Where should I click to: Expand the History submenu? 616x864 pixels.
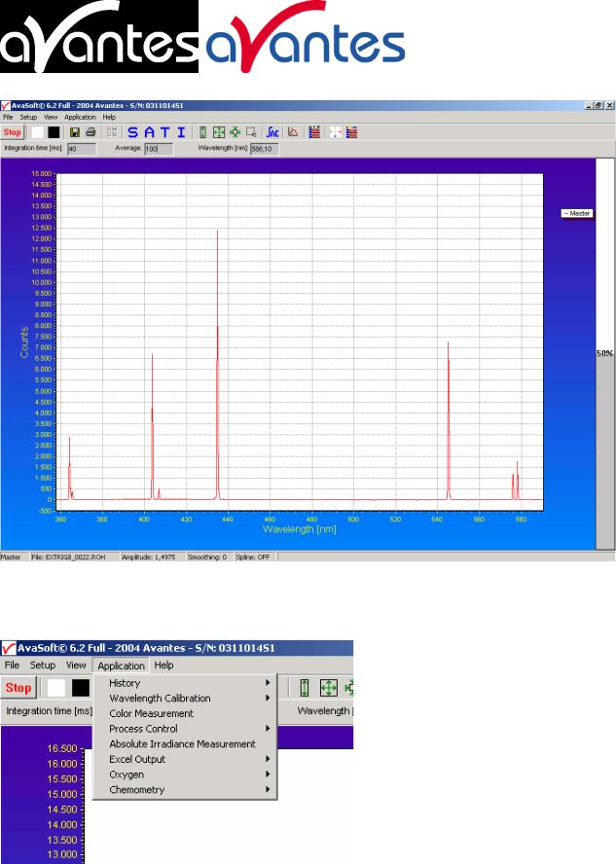tap(185, 683)
